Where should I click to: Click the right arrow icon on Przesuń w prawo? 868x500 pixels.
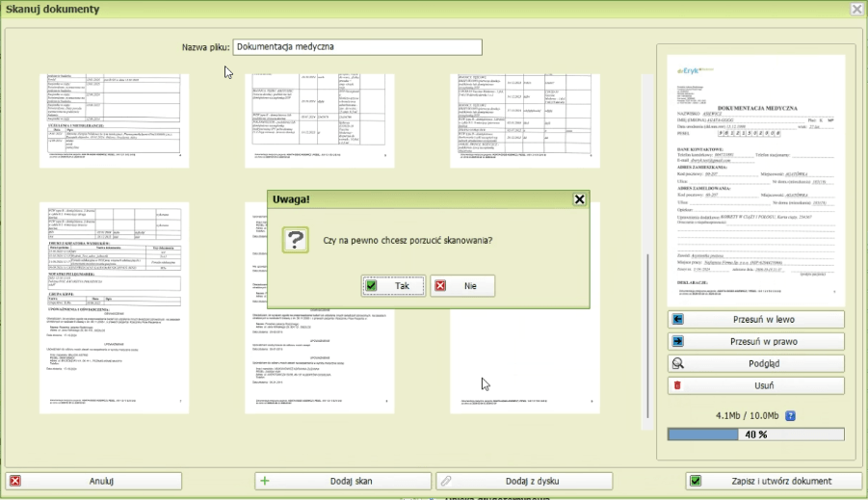point(678,342)
